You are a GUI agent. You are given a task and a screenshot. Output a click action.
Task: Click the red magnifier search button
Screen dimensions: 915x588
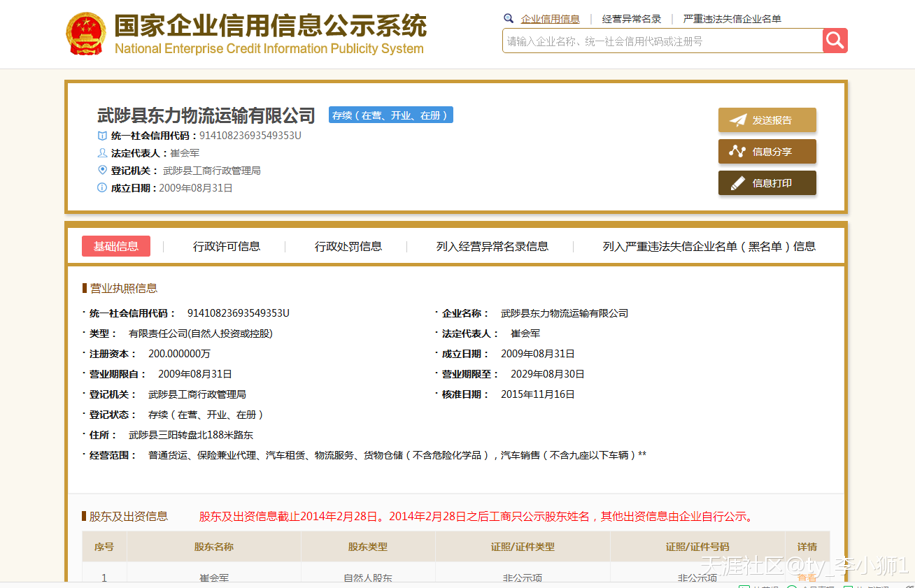click(x=835, y=41)
